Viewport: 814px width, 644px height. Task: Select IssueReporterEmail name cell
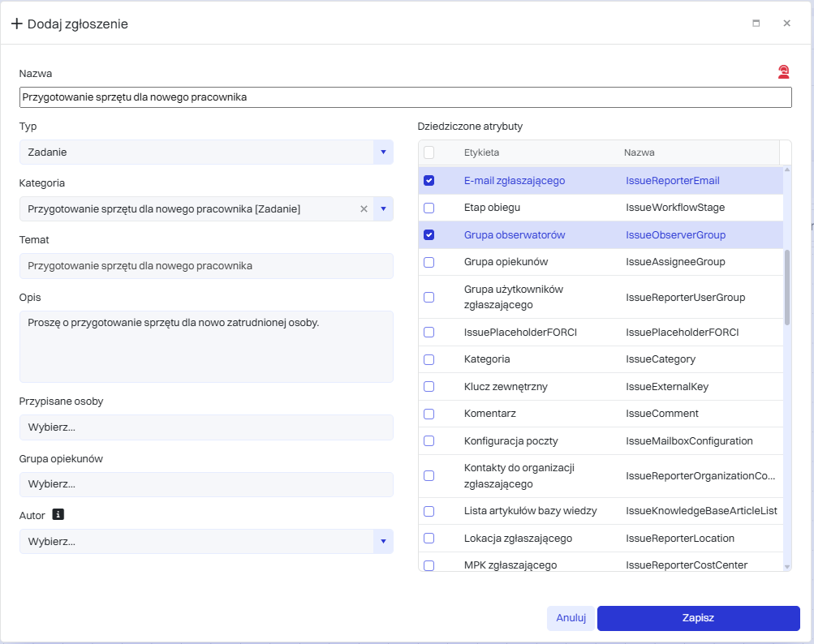point(672,181)
